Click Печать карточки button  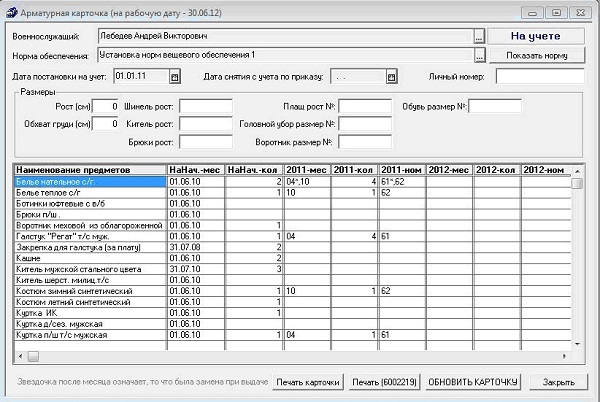click(x=308, y=383)
